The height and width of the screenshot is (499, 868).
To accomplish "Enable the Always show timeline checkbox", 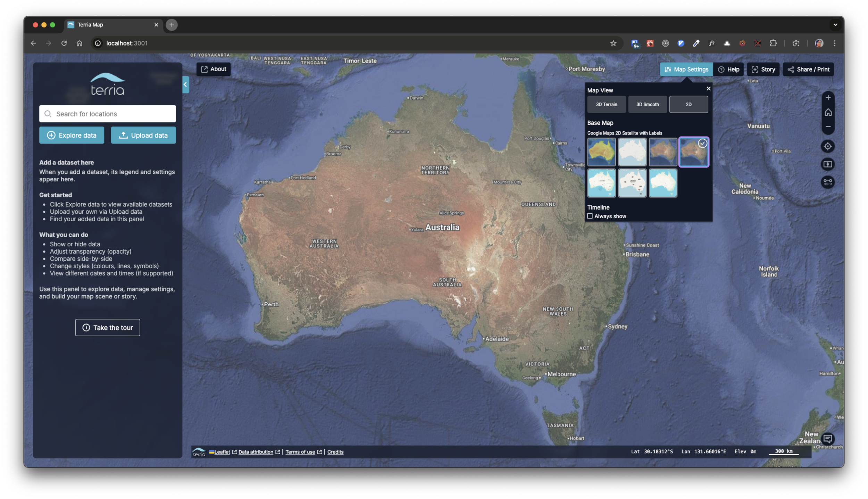I will click(590, 216).
